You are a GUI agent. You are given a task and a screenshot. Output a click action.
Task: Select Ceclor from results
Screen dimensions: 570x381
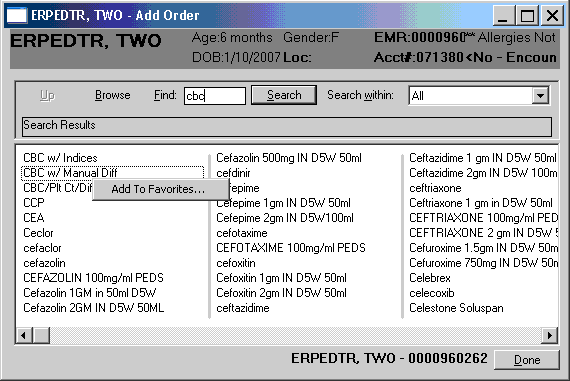(x=38, y=233)
